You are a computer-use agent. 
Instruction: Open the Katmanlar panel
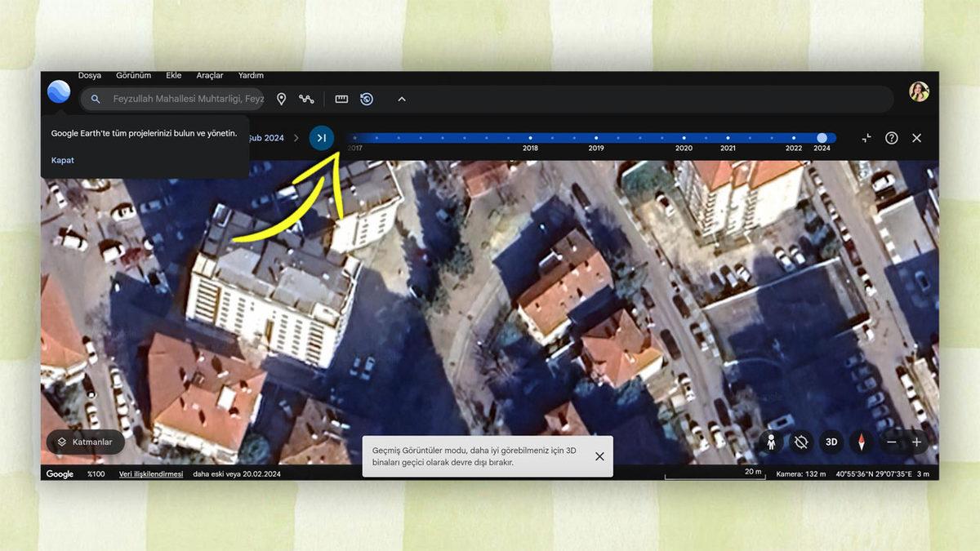point(85,442)
